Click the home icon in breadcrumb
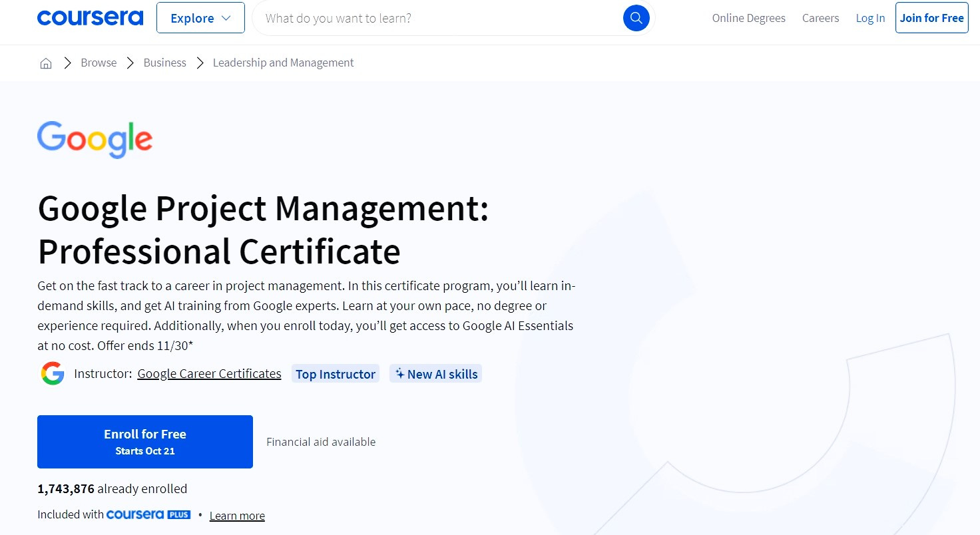The image size is (980, 535). point(46,63)
